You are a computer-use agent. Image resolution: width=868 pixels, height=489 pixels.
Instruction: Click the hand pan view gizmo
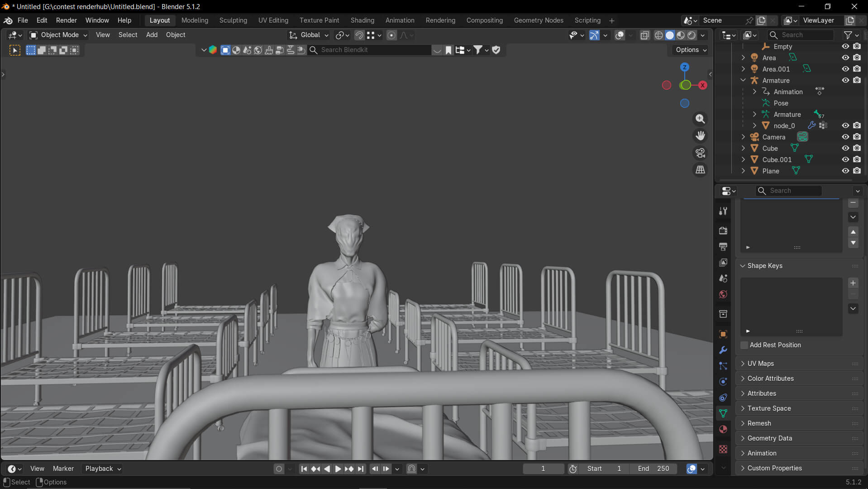tap(700, 136)
